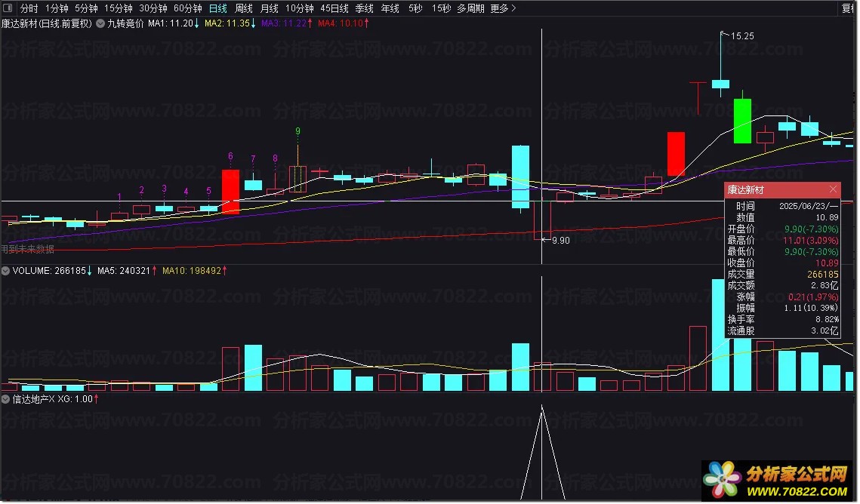Close the 康达新材 info popup
This screenshot has height=504, width=860.
(834, 189)
